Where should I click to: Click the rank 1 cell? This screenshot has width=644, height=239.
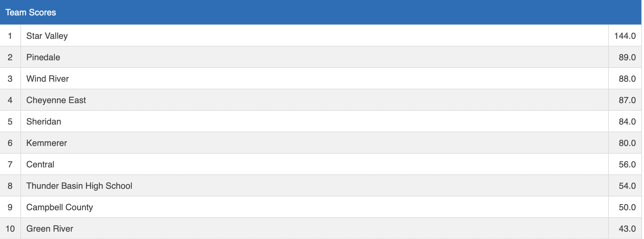pyautogui.click(x=10, y=36)
